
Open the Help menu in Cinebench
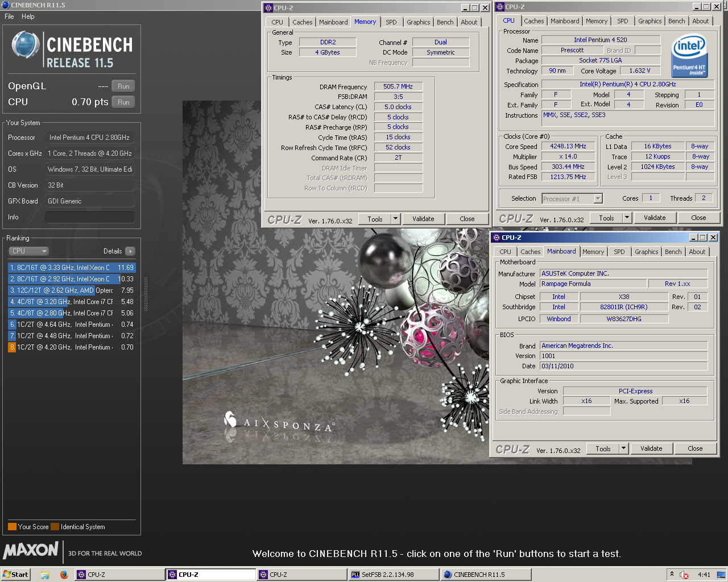click(x=28, y=16)
